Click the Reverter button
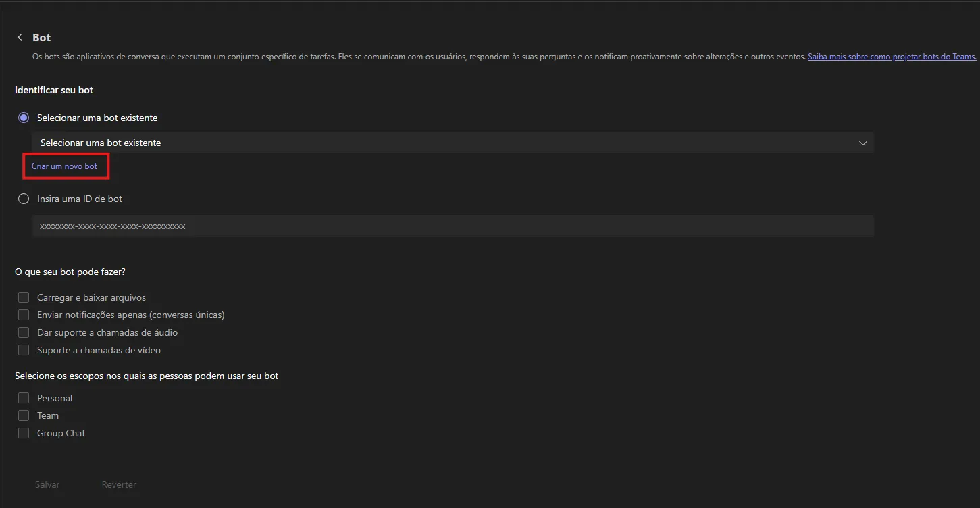This screenshot has width=980, height=508. coord(119,484)
